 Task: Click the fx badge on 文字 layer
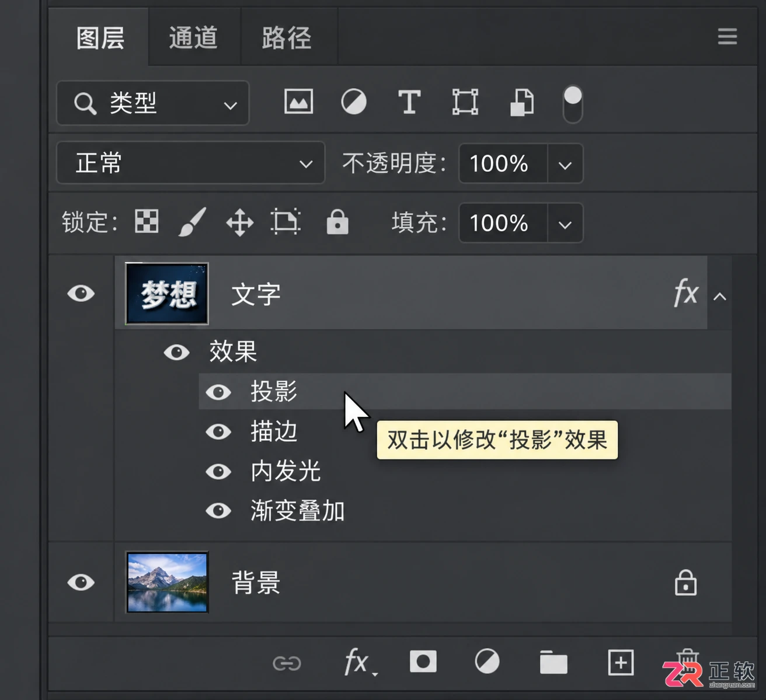pyautogui.click(x=686, y=292)
